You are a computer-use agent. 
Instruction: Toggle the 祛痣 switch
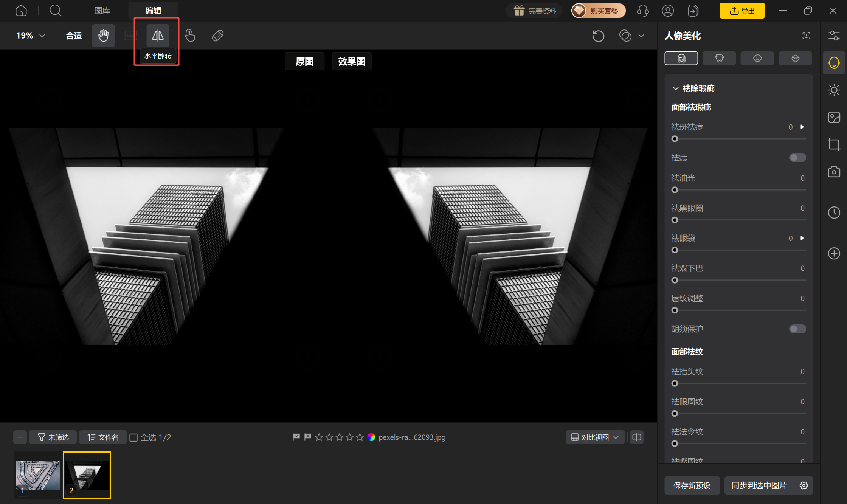(797, 158)
